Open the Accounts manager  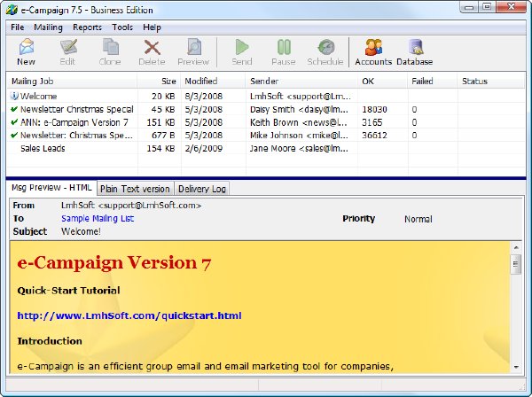[x=373, y=52]
